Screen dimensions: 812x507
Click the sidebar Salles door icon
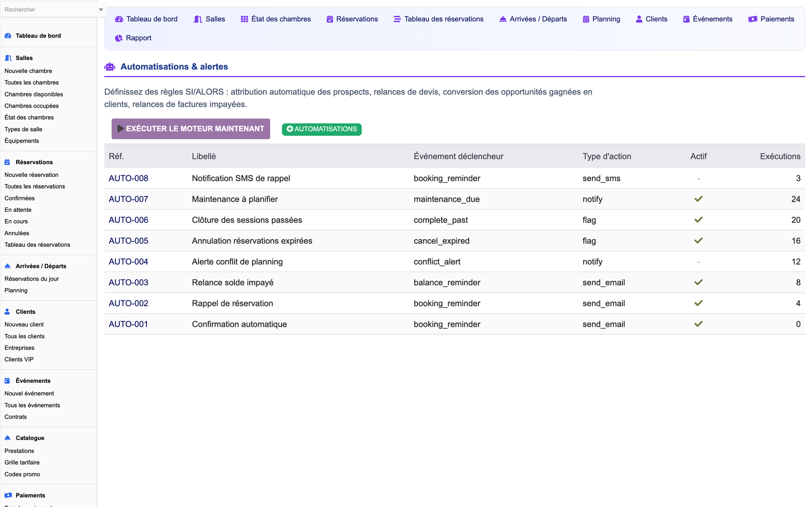pyautogui.click(x=8, y=58)
